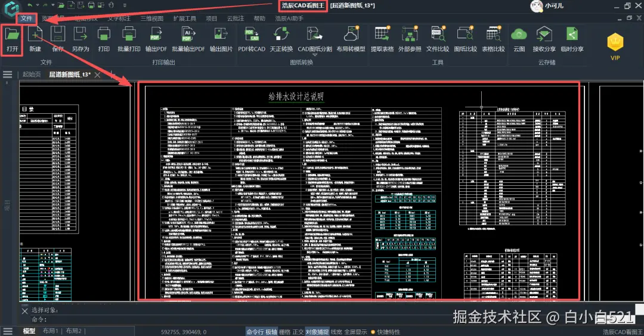
Task: Switch to the 文字标注 ribbon tab
Action: pyautogui.click(x=119, y=18)
